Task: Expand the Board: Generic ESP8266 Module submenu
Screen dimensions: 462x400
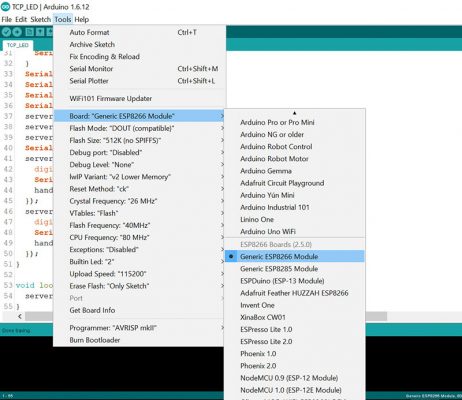Action: (x=139, y=116)
